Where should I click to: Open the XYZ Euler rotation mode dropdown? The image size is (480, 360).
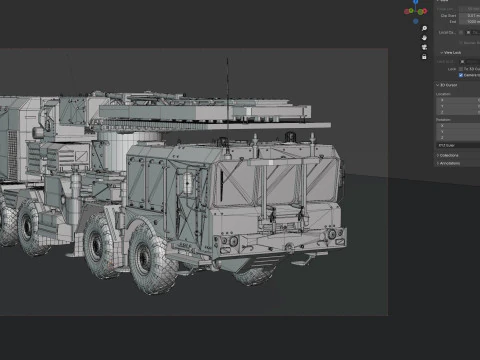pos(458,145)
